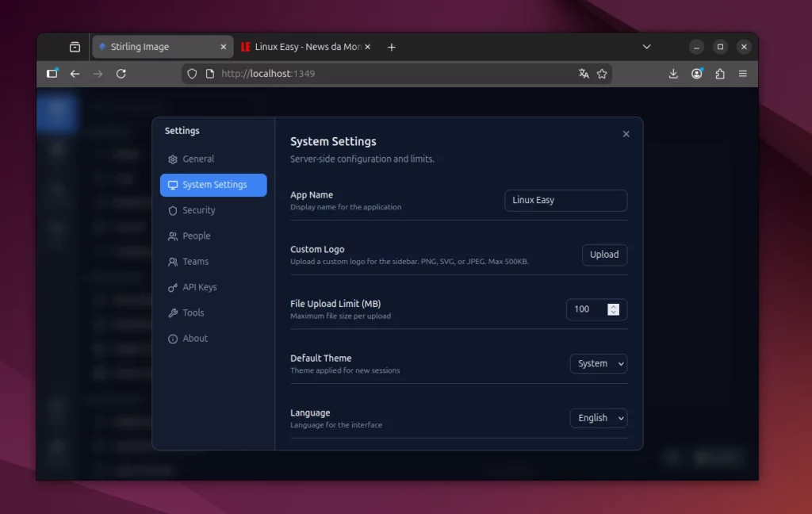This screenshot has width=812, height=514.
Task: Bookmark this page with star icon
Action: pos(602,74)
